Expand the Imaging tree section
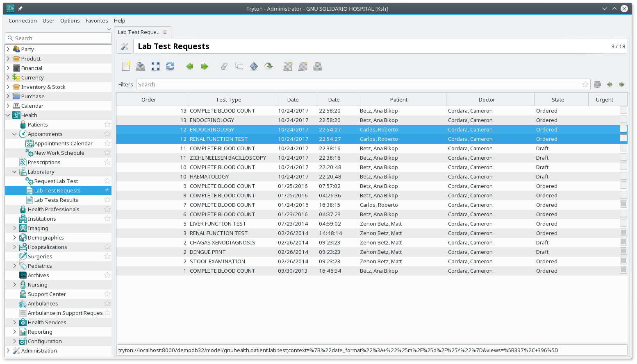The width and height of the screenshot is (637, 364). click(x=14, y=228)
